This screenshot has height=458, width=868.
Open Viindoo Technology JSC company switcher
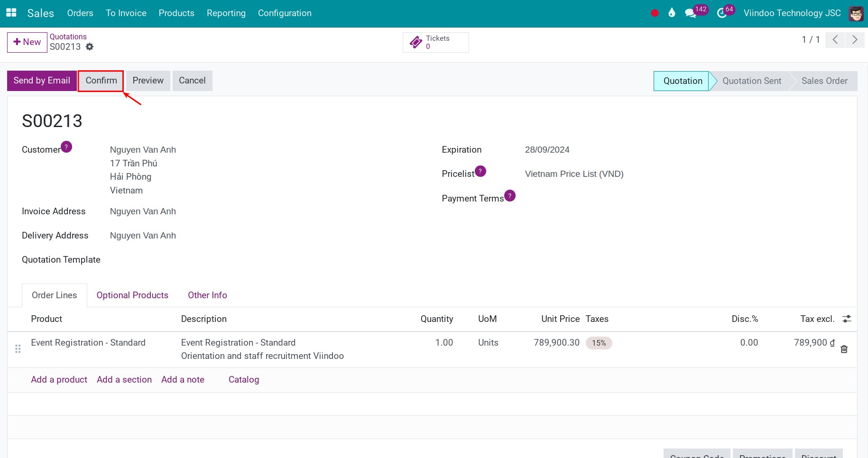pos(792,13)
